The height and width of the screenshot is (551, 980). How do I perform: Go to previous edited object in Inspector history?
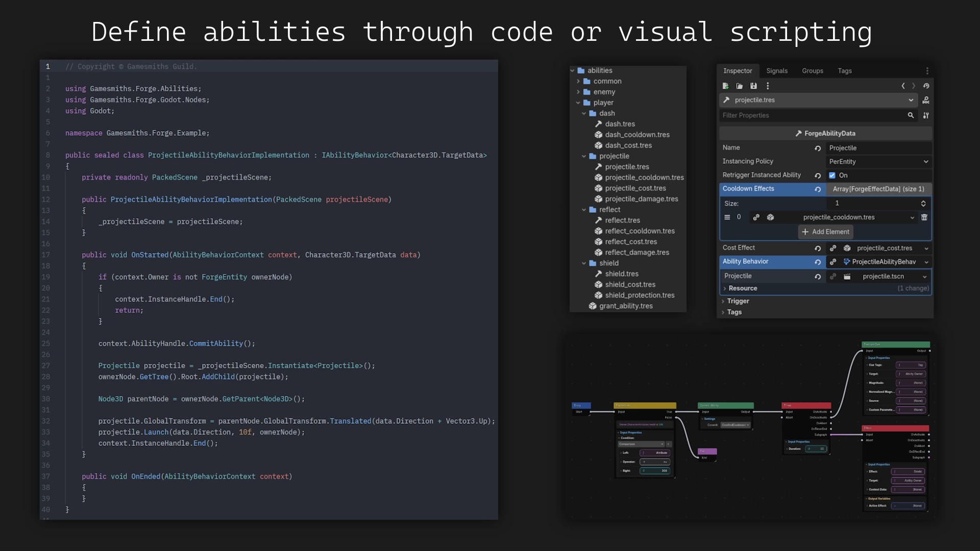coord(903,86)
